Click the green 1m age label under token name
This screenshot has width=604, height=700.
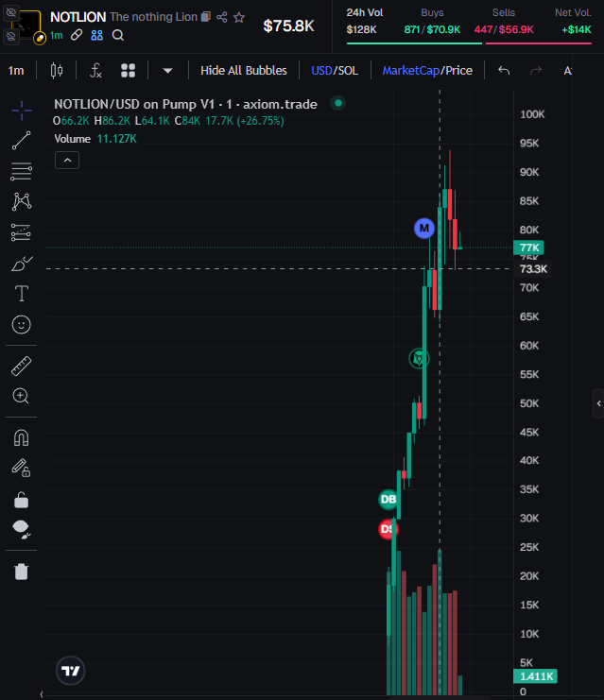point(57,35)
